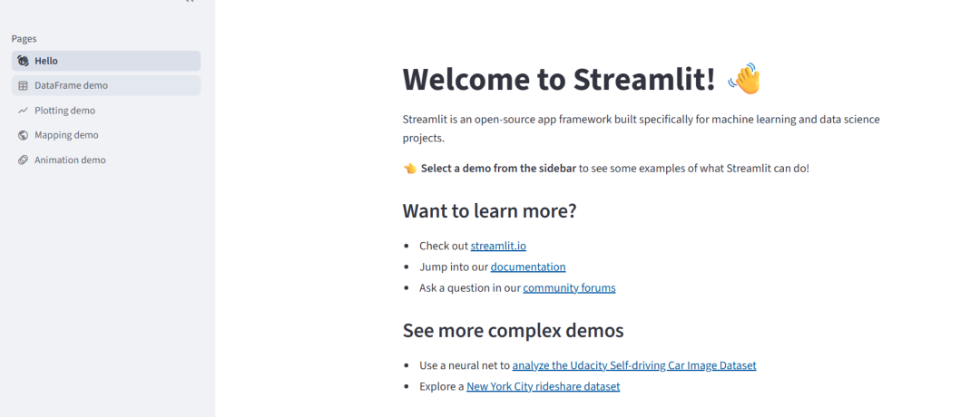Click the Welcome to Streamlit! title
Screen dimensions: 980x417
click(x=559, y=79)
